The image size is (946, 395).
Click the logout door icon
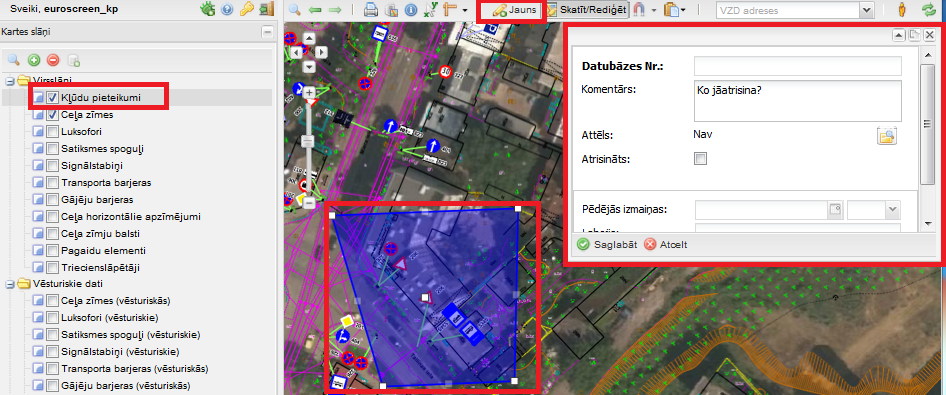pyautogui.click(x=266, y=9)
